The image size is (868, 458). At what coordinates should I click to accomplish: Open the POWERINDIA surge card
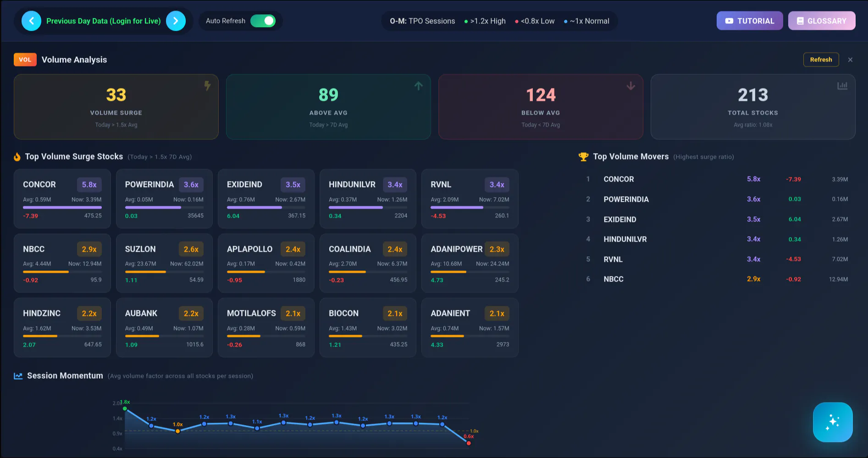pos(164,199)
